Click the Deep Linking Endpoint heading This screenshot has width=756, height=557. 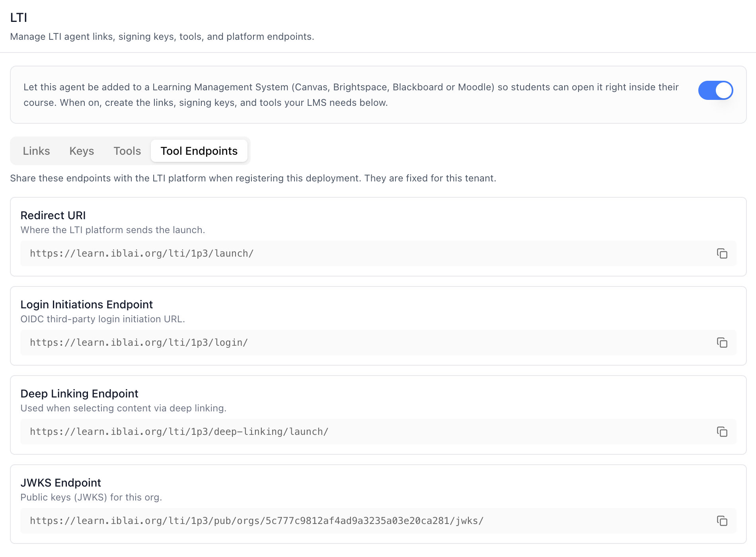pyautogui.click(x=79, y=393)
